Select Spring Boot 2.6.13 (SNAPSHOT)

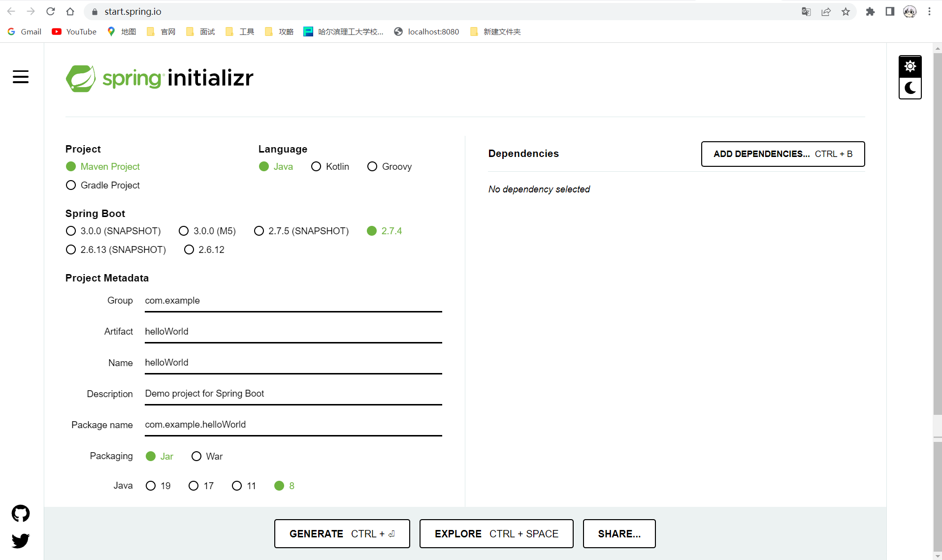116,249
